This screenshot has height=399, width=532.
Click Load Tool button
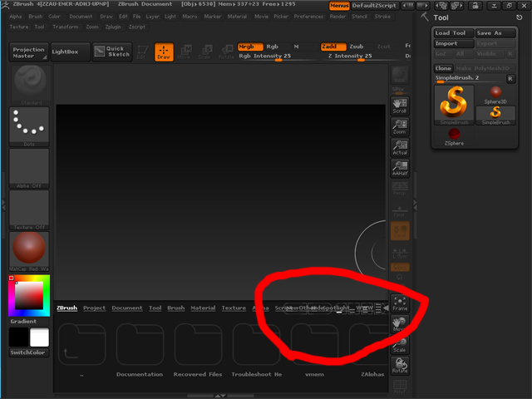pos(454,33)
